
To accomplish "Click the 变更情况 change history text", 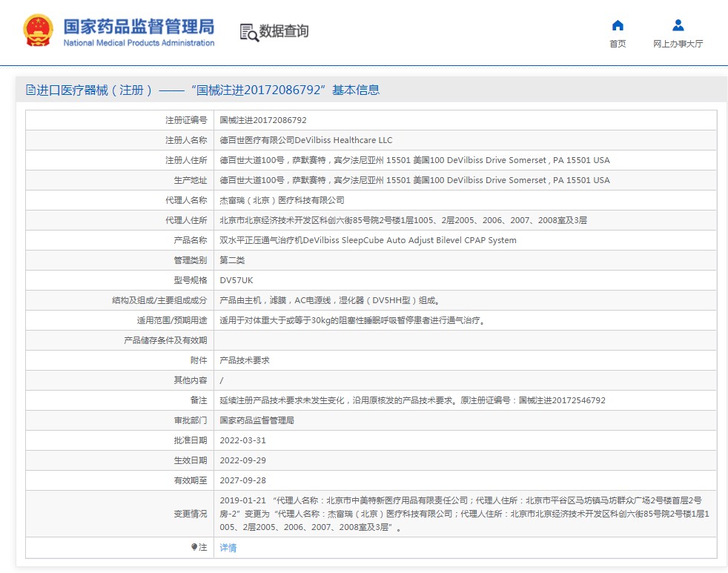I will [464, 514].
